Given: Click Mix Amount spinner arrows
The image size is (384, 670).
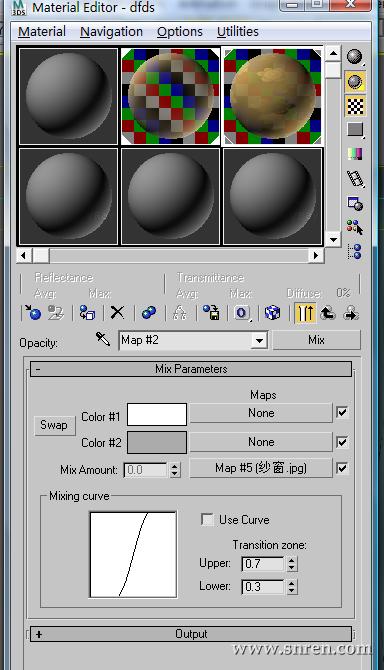Looking at the screenshot, I should coord(174,470).
